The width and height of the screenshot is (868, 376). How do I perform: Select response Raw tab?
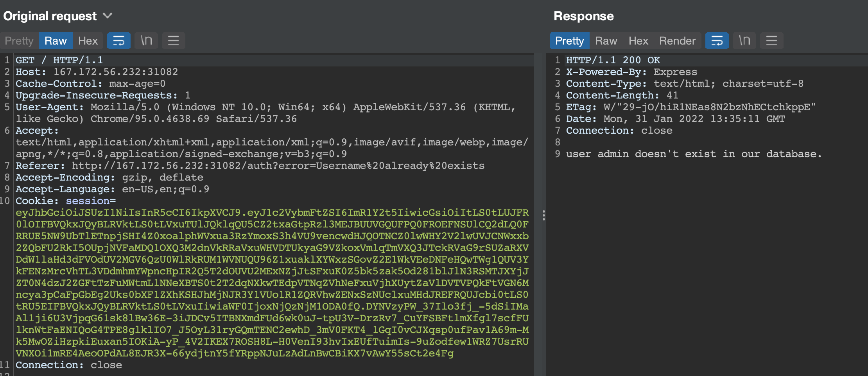coord(606,41)
